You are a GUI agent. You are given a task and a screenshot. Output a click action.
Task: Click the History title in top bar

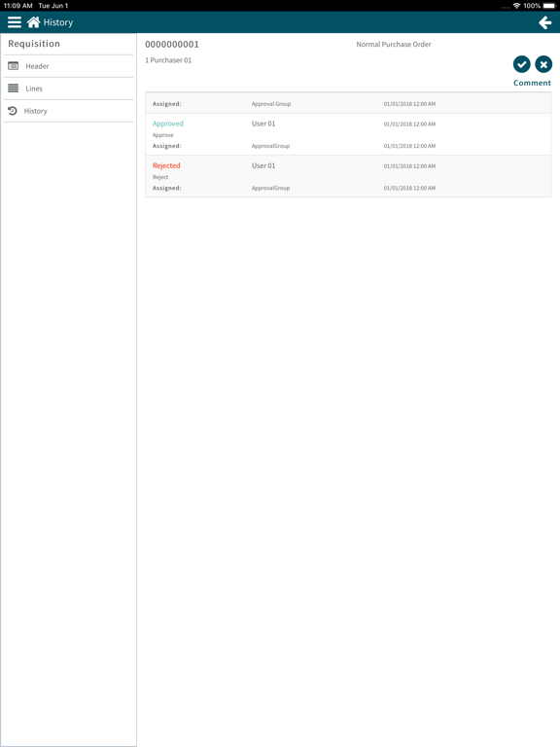(58, 22)
